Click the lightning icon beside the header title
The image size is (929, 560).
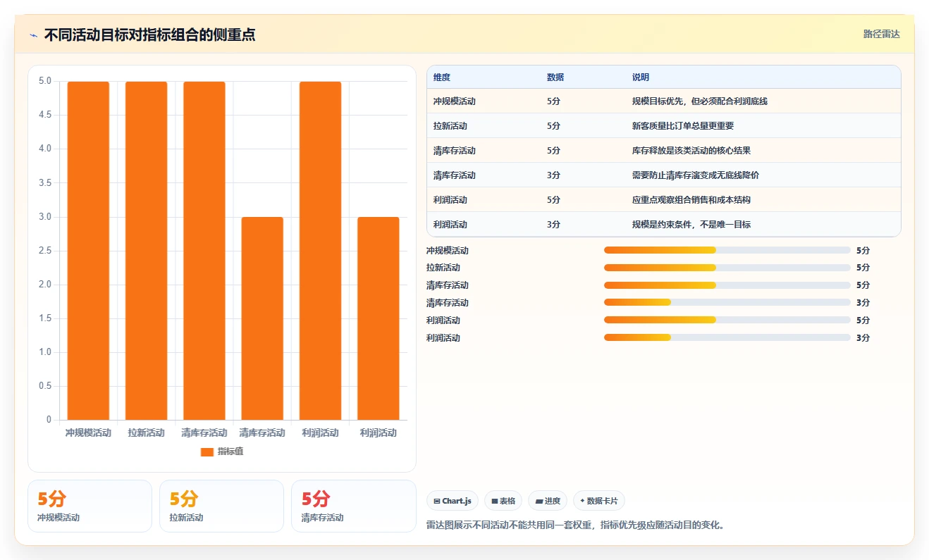click(33, 35)
